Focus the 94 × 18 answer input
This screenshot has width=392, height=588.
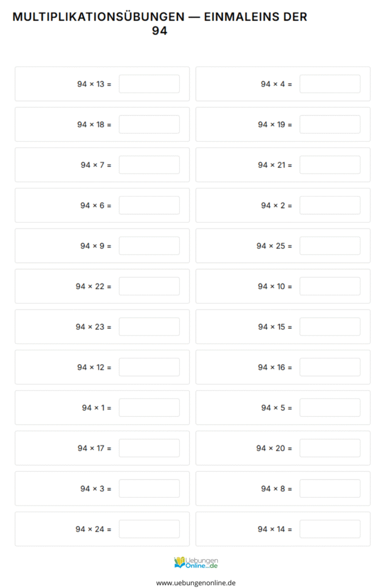tap(149, 125)
